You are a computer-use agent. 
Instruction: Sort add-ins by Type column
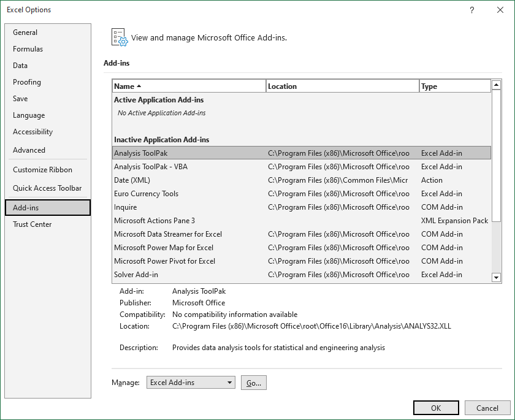click(454, 86)
